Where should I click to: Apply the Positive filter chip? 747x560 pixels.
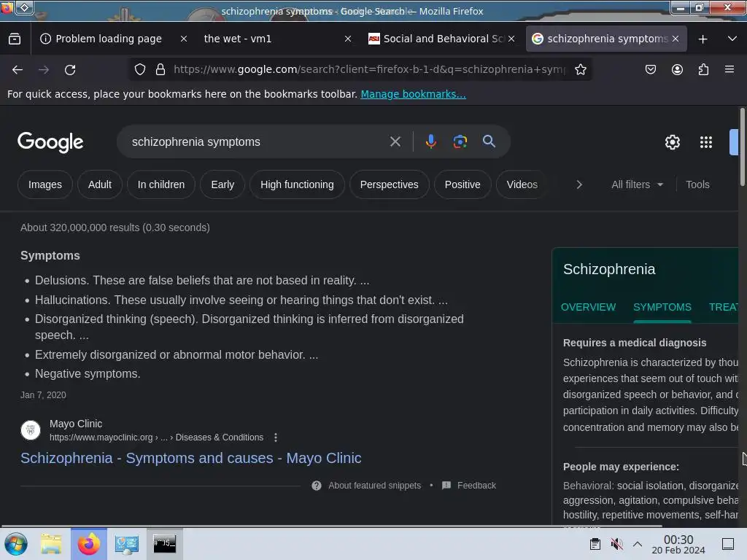[x=462, y=184]
